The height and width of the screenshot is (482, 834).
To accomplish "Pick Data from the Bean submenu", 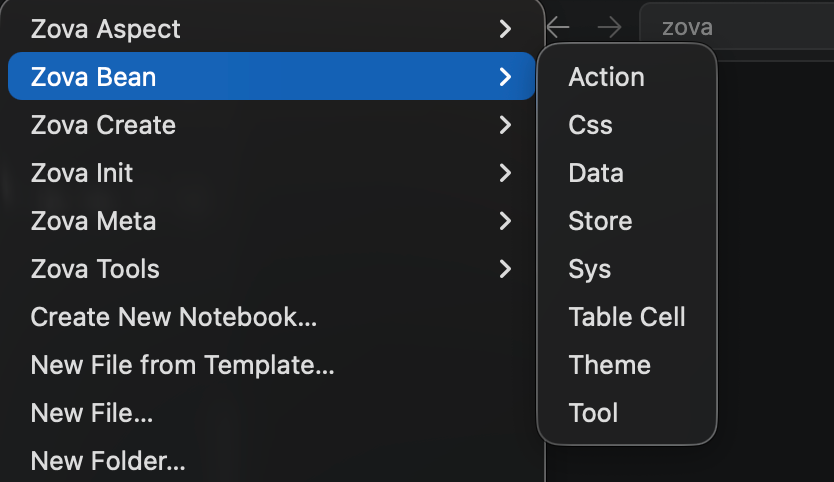I will 596,173.
